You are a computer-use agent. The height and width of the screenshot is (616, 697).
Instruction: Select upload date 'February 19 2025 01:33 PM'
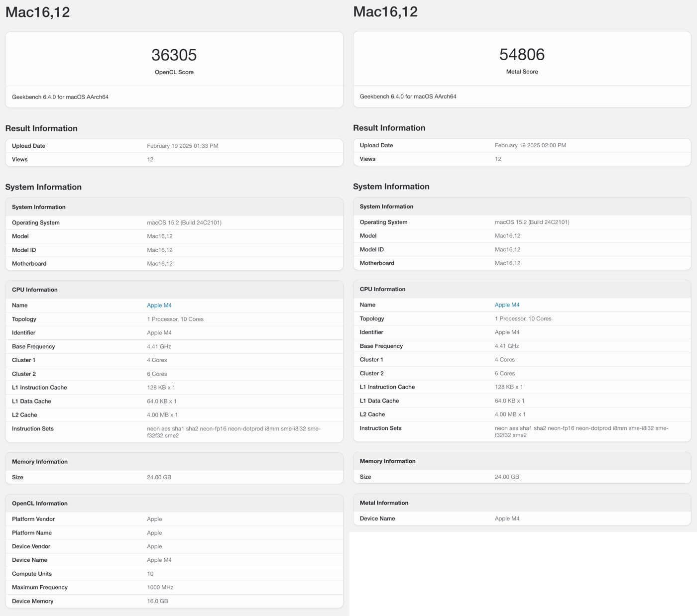[183, 146]
